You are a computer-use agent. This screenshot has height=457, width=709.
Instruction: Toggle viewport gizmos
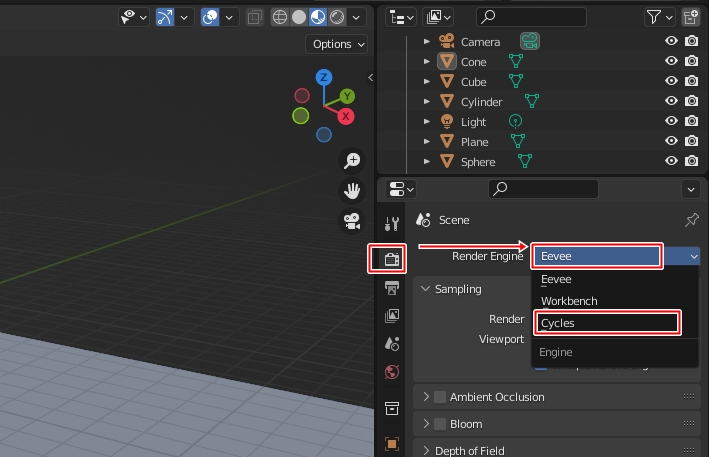(x=165, y=17)
